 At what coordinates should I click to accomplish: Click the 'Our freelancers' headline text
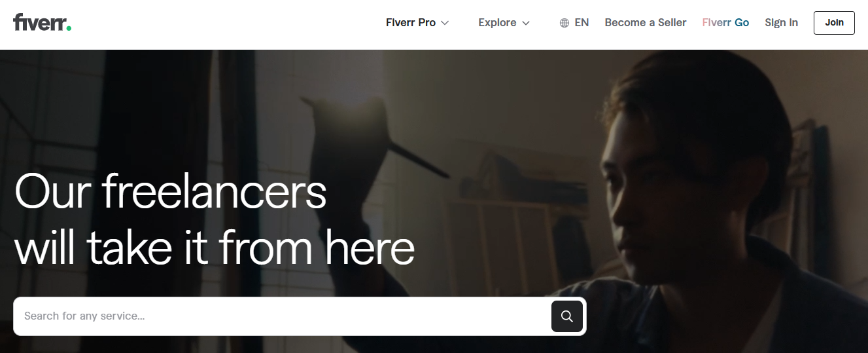coord(170,191)
